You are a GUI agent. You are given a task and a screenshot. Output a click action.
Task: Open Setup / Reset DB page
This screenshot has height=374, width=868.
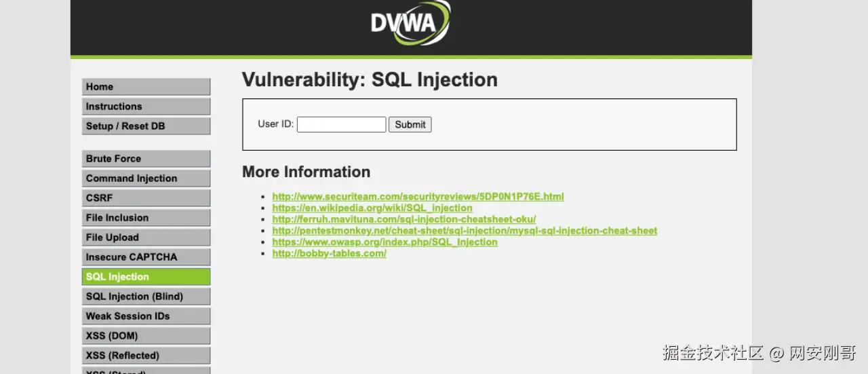146,126
